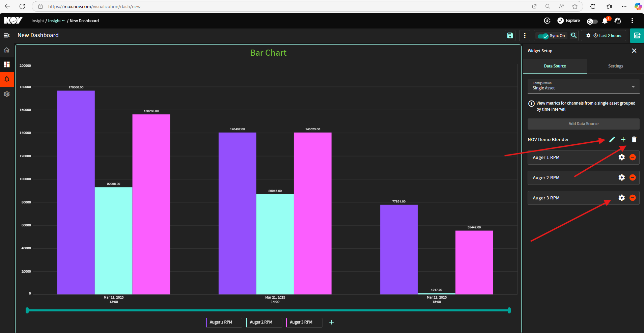Open the Explore link
Image resolution: width=644 pixels, height=333 pixels.
tap(568, 21)
